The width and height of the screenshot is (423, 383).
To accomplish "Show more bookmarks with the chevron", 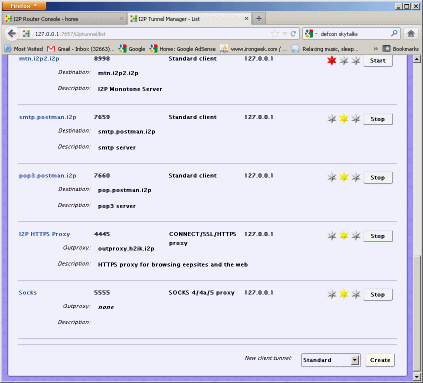I will [376, 49].
